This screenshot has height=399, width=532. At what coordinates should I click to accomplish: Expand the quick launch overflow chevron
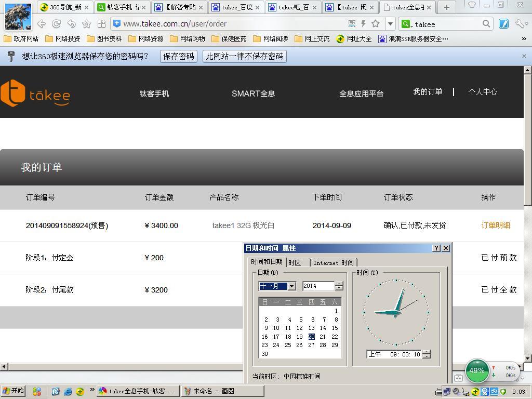pos(92,390)
